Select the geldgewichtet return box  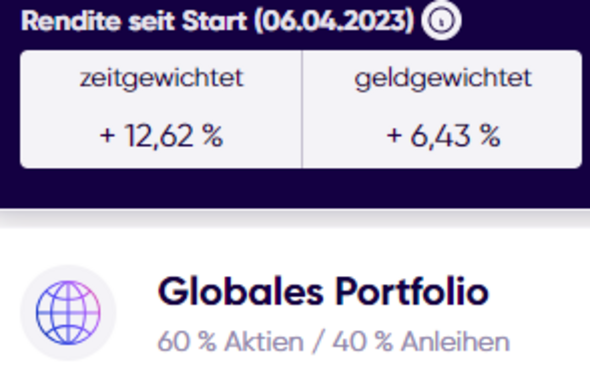tap(442, 109)
